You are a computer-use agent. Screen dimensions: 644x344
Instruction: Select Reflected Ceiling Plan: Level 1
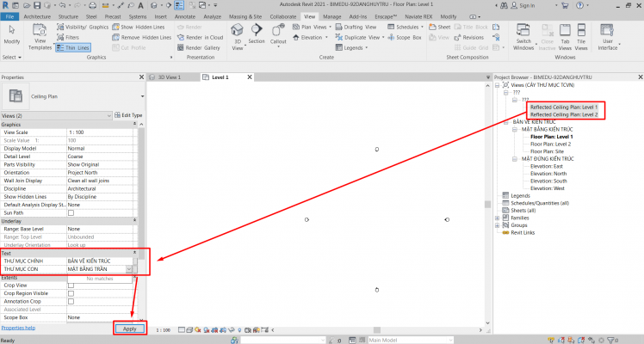point(563,107)
